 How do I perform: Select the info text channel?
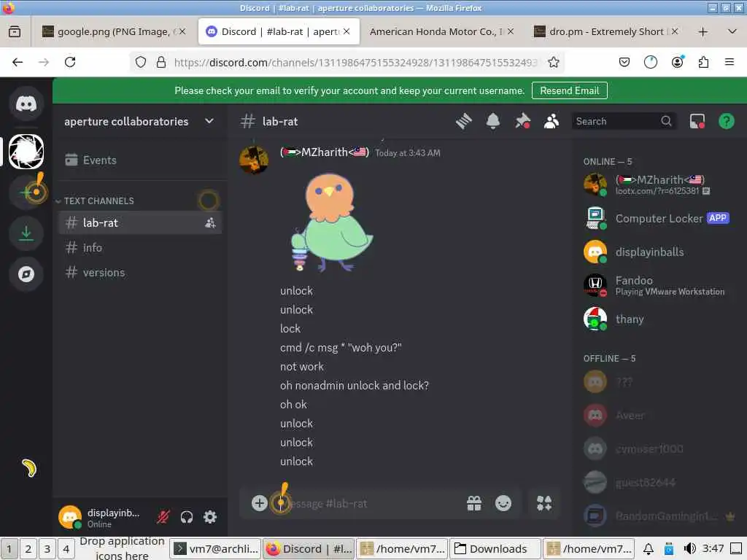point(139,248)
